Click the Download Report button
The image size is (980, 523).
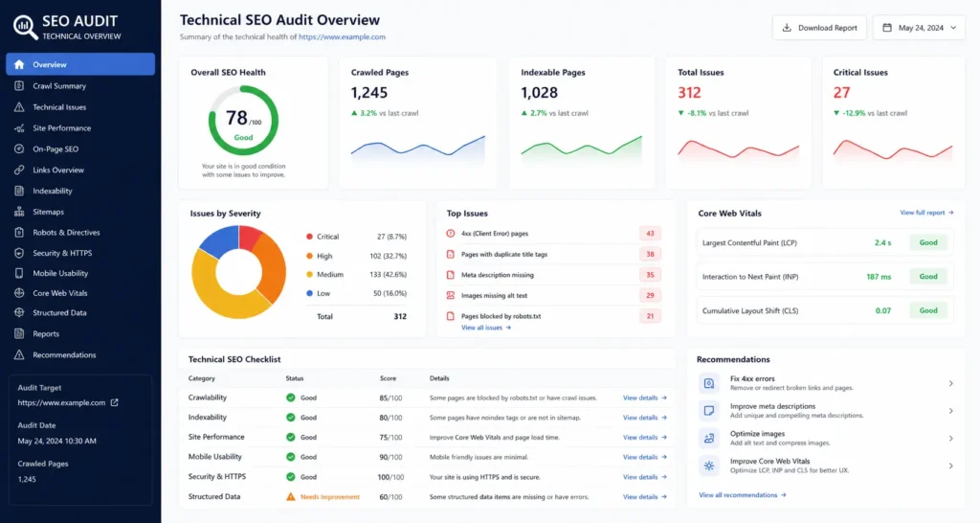(819, 28)
